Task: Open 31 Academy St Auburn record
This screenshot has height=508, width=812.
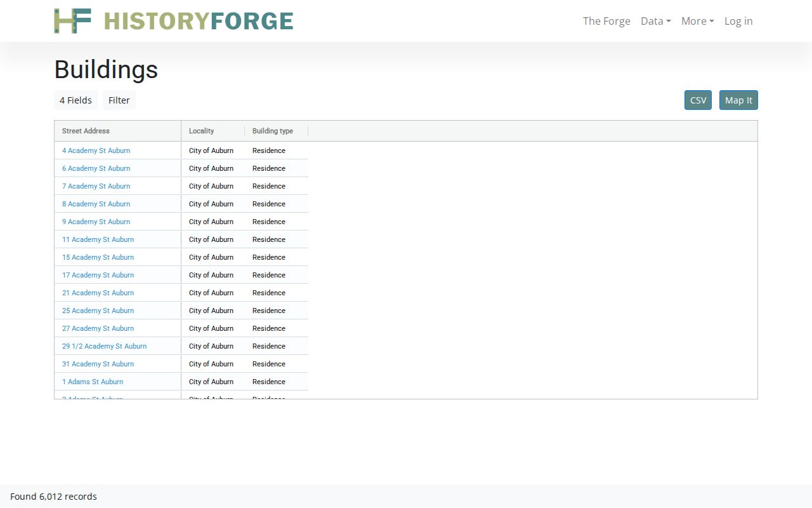Action: click(98, 364)
